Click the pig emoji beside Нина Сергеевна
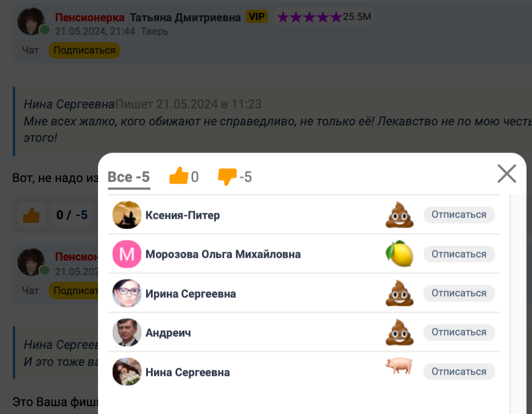Viewport: 532px width, 414px height. pos(399,366)
